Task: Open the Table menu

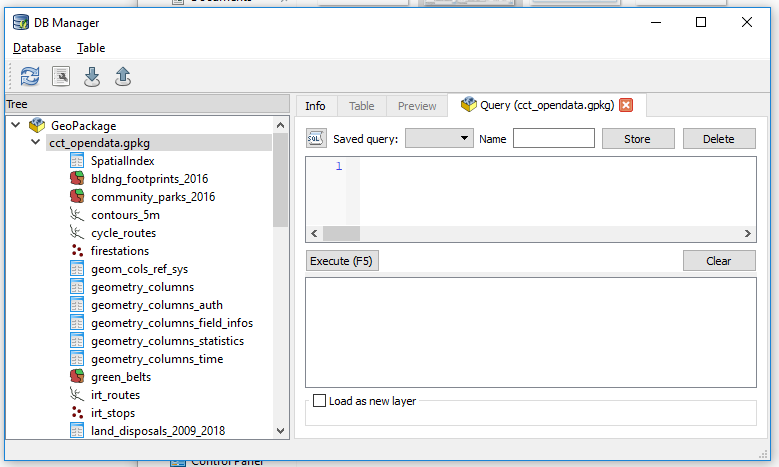Action: (x=91, y=48)
